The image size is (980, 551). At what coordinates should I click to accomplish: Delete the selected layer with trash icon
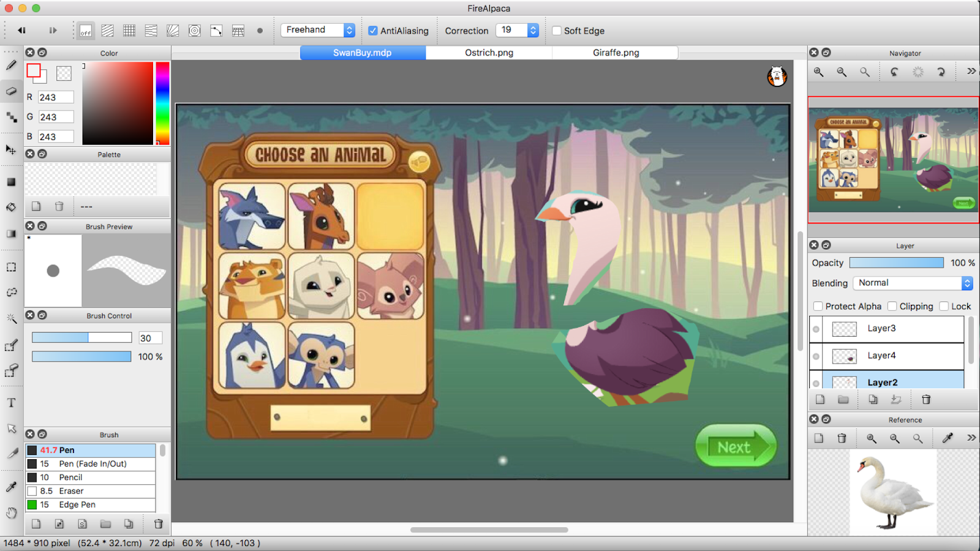coord(926,400)
